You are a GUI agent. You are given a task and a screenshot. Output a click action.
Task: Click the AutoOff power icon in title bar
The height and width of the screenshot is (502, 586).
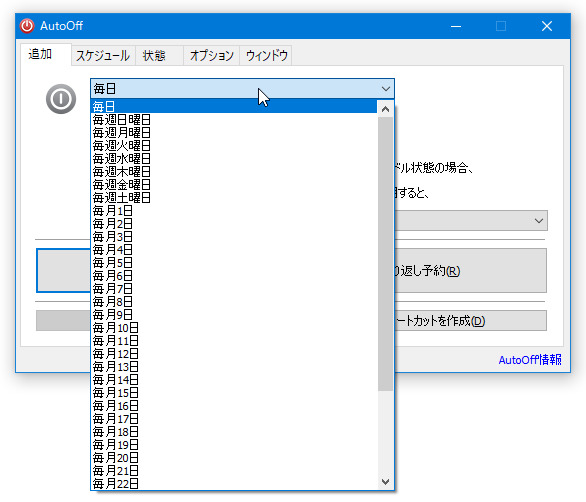click(x=27, y=26)
